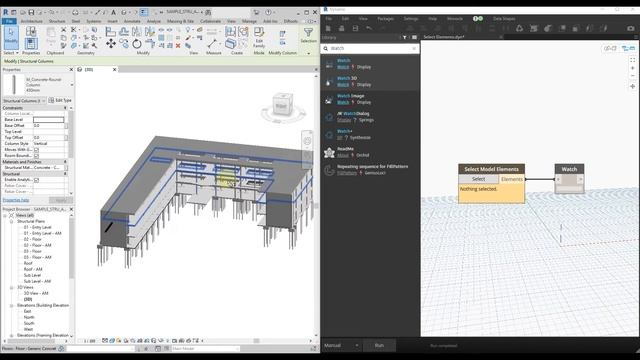Click the Project Browser horizontal scrollbar

[x=32, y=341]
